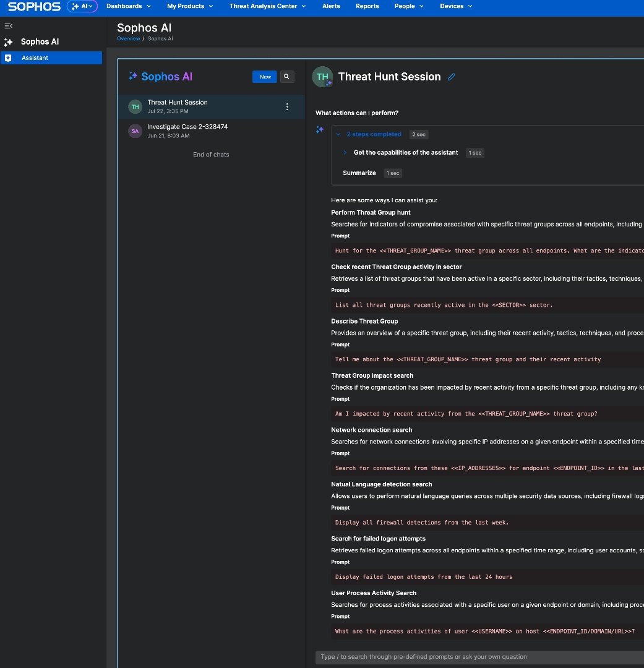This screenshot has height=668, width=644.
Task: Open the Overview breadcrumb link
Action: click(x=128, y=38)
